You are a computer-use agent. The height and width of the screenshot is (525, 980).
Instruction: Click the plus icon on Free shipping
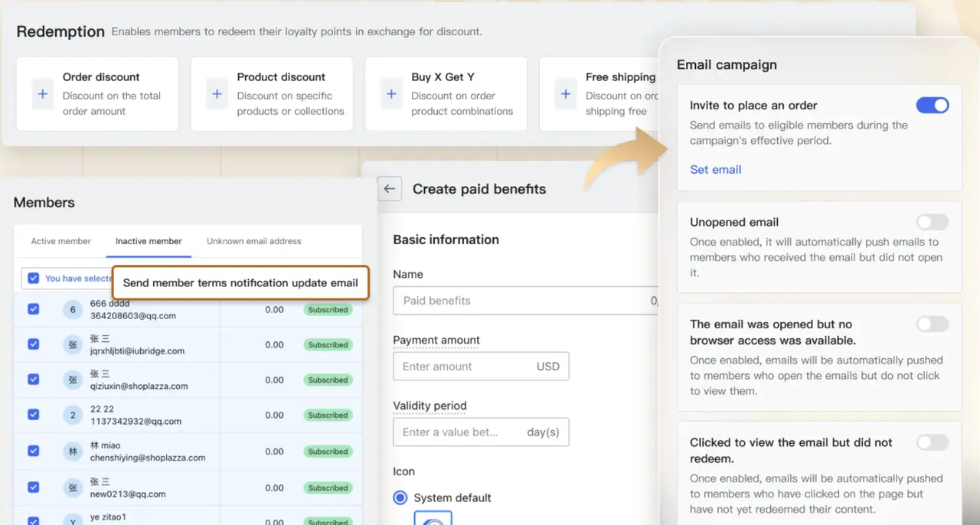point(566,94)
